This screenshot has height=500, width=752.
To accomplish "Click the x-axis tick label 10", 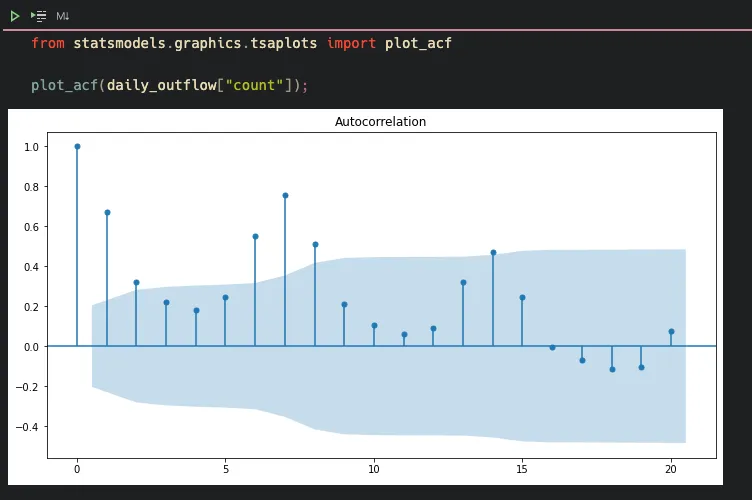I will (x=374, y=469).
